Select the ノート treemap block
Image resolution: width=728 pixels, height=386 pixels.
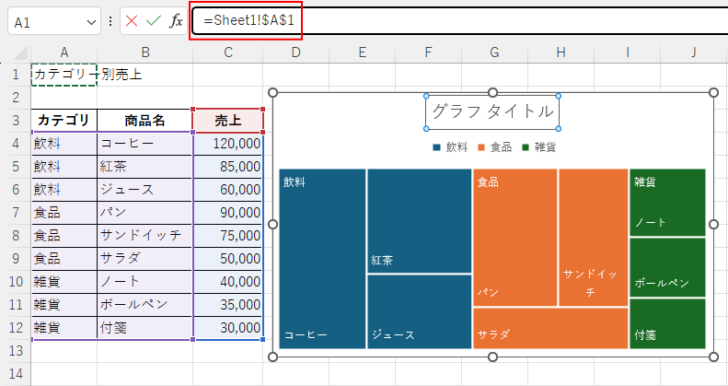(668, 203)
